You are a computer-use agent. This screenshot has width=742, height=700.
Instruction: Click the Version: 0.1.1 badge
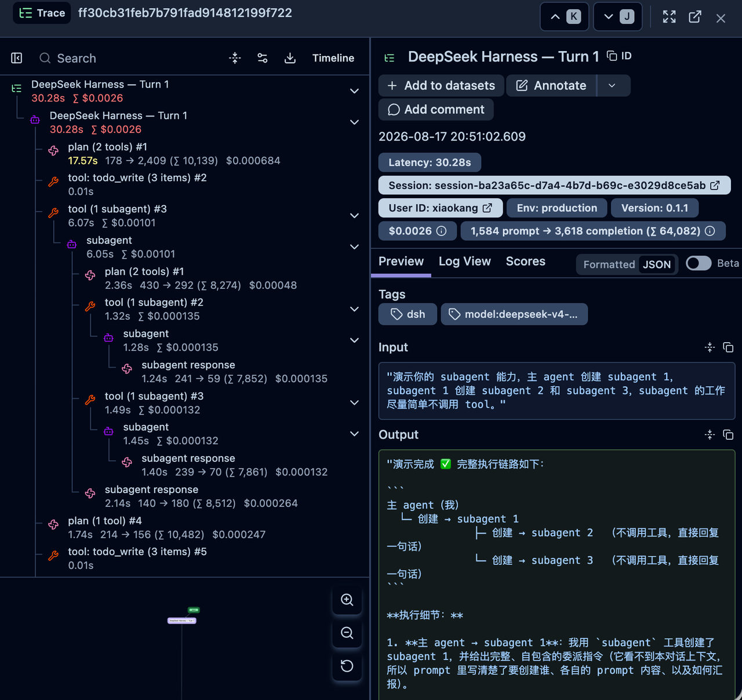[x=655, y=208]
